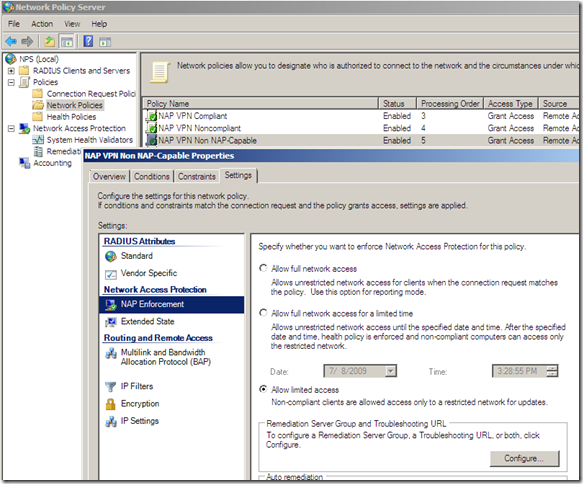Image resolution: width=583 pixels, height=484 pixels.
Task: Select the Network Policies tree item
Action: 74,105
